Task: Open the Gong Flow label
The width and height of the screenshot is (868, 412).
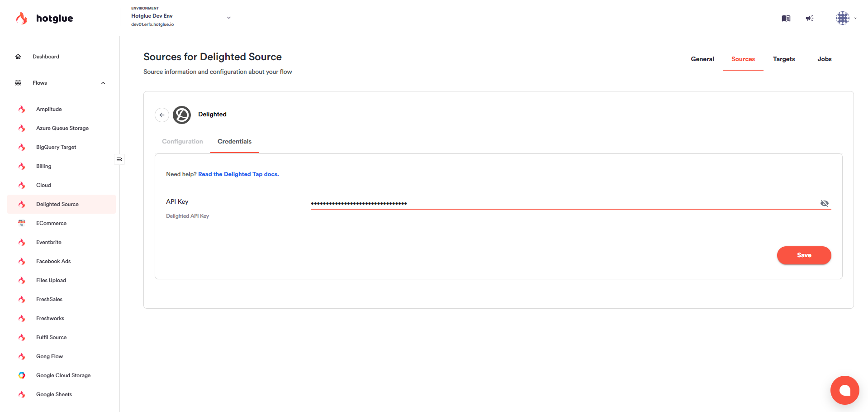Action: coord(49,356)
